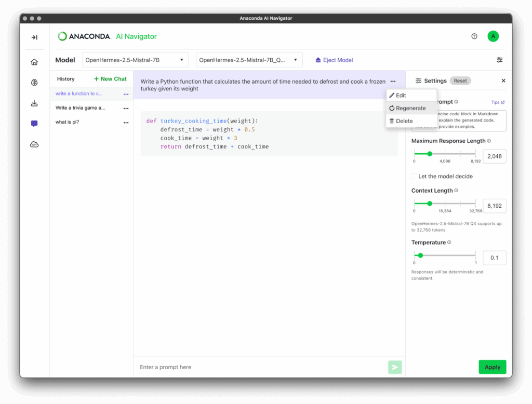Viewport: 532px width, 404px height.
Task: Click the info icon next to Context Length
Action: point(456,191)
